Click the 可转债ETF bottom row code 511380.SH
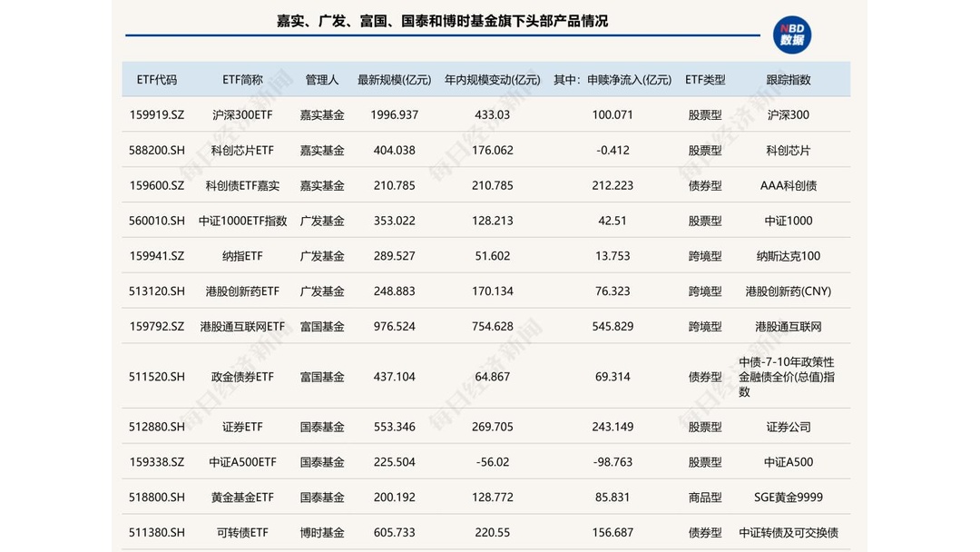The height and width of the screenshot is (552, 980). pos(157,532)
